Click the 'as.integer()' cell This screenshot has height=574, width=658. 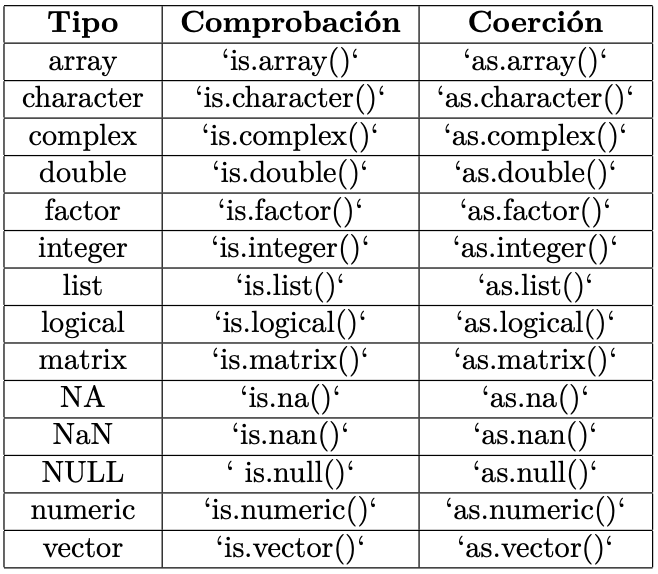(x=535, y=248)
